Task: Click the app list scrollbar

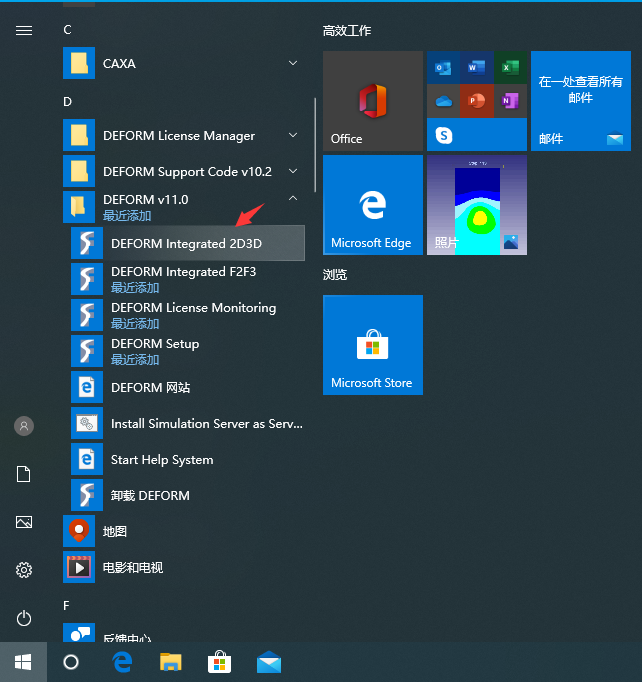Action: 315,145
